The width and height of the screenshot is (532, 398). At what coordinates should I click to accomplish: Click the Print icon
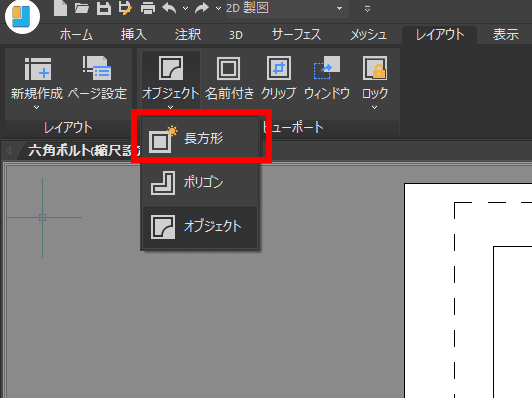tap(148, 8)
